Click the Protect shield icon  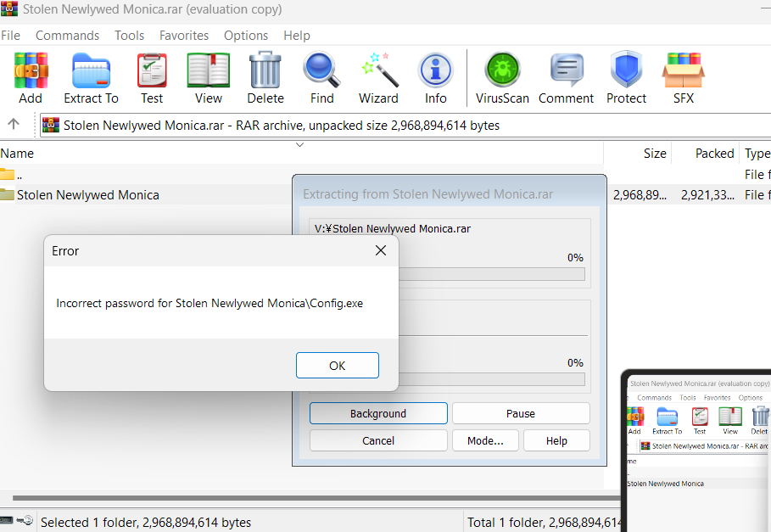627,70
